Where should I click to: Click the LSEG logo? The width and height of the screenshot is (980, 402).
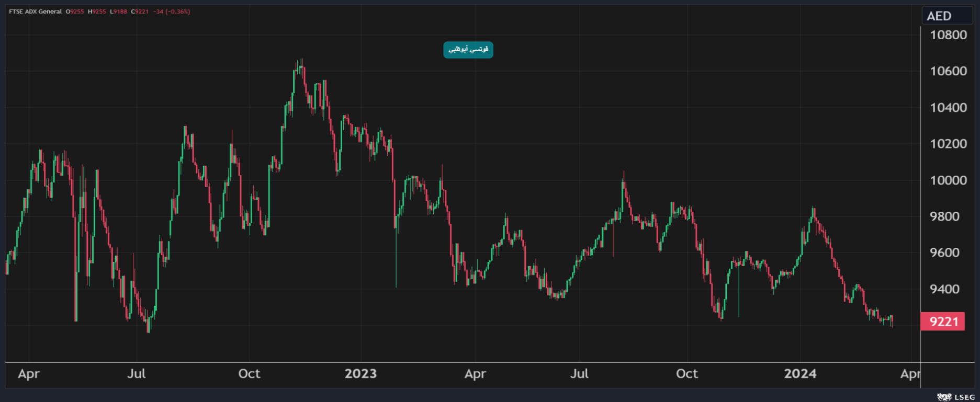click(x=956, y=397)
